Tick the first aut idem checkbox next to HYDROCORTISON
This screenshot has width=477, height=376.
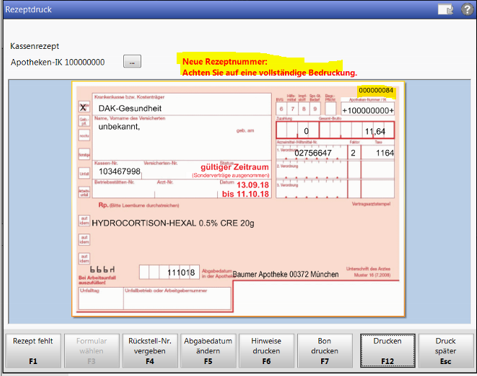84,220
